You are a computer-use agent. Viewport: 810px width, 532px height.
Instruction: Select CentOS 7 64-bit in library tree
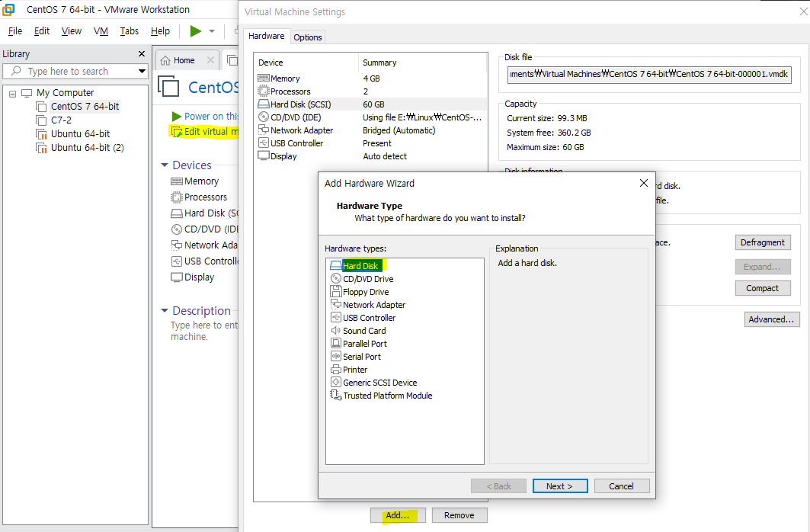85,107
